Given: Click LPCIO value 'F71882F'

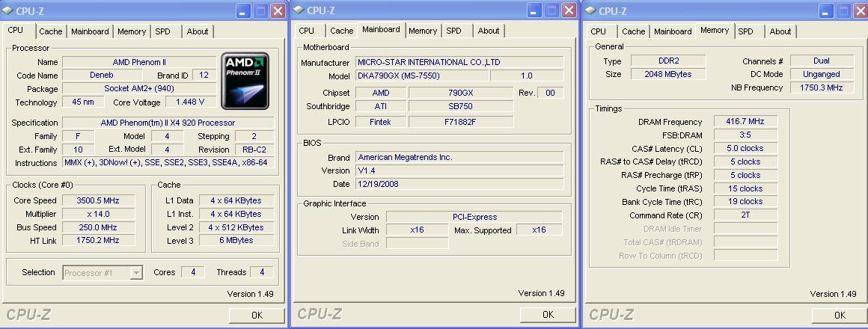Looking at the screenshot, I should pos(461,122).
